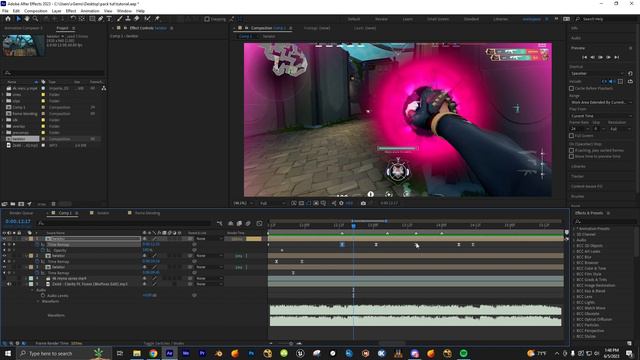Viewport: 640px width, 360px height.
Task: Enable Cache Before Playback checkbox
Action: [x=571, y=88]
